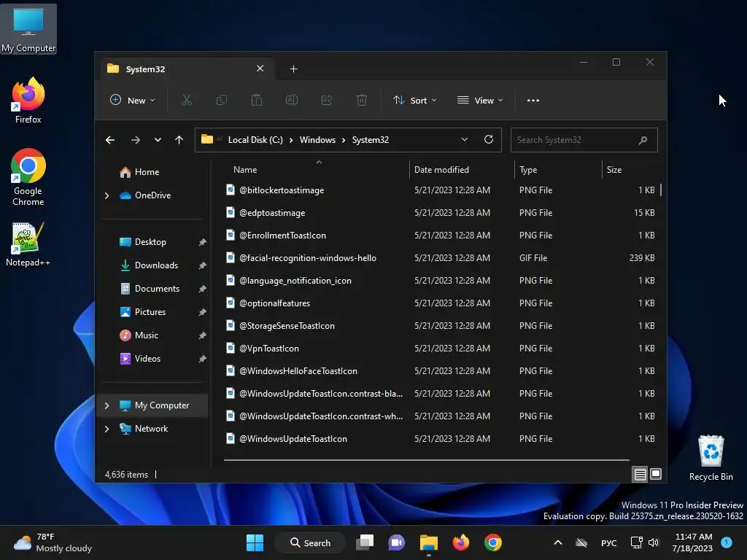Viewport: 747px width, 560px height.
Task: Select the Notepad++ desktop icon
Action: [x=28, y=244]
